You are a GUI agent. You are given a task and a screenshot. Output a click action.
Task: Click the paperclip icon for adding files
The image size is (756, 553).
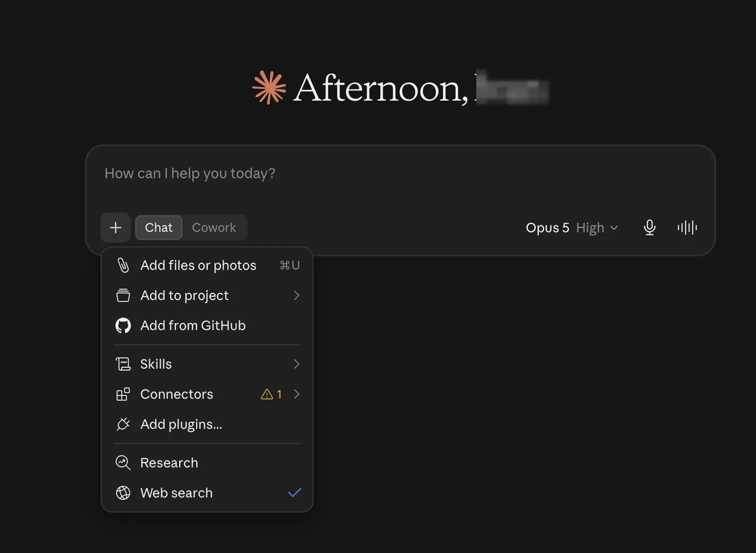tap(123, 265)
